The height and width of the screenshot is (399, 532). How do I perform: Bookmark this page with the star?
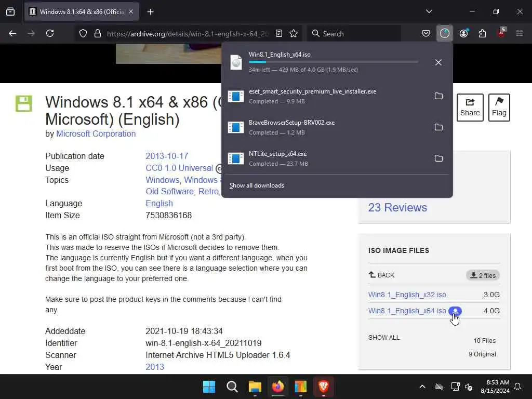tap(294, 33)
